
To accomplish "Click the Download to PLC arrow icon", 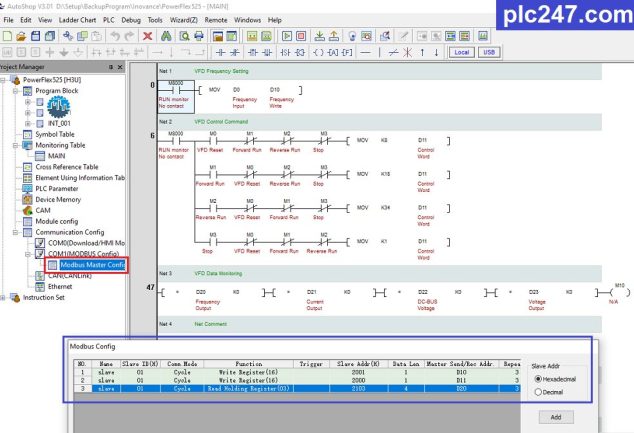I will tap(319, 36).
